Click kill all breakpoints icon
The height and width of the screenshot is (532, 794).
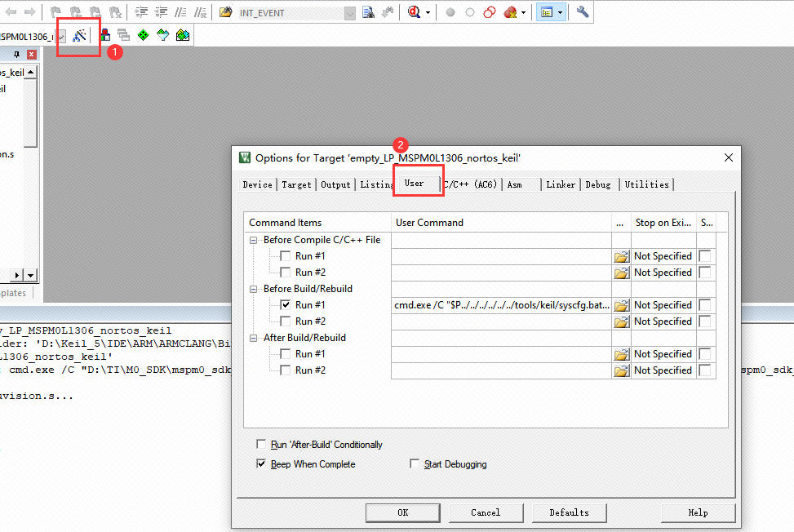[510, 12]
